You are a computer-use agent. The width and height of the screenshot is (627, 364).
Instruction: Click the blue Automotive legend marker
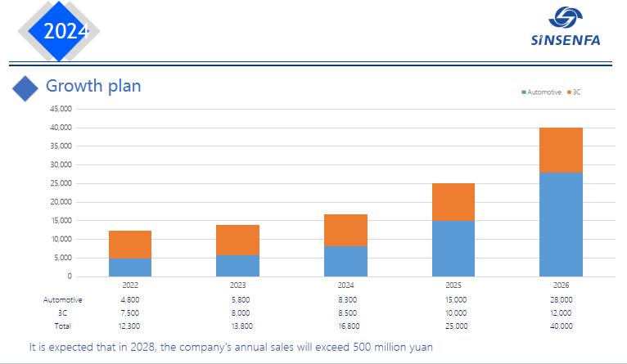coord(524,92)
